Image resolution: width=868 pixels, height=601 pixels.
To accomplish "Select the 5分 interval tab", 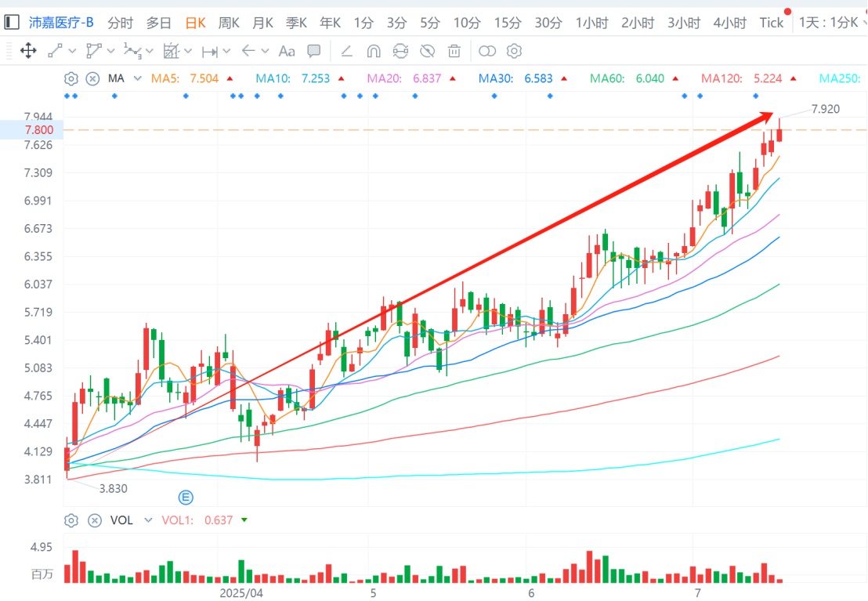I will (x=429, y=23).
